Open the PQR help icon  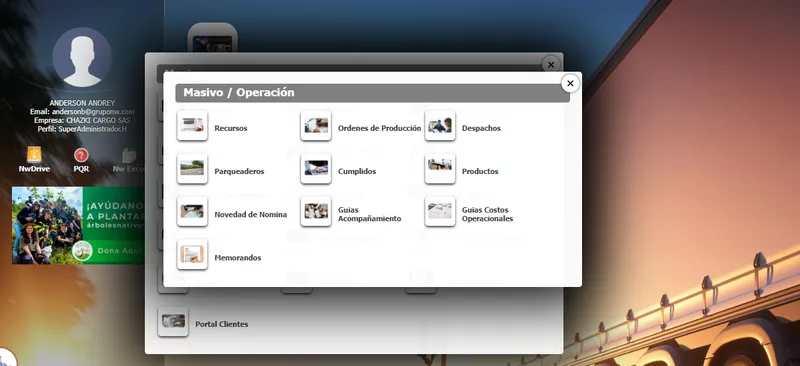pos(81,155)
